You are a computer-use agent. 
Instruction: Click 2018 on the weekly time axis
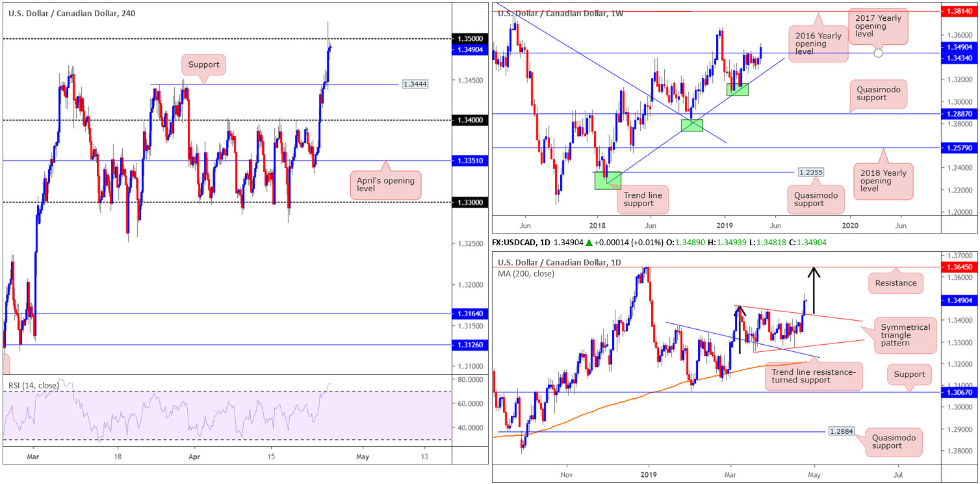pyautogui.click(x=598, y=224)
